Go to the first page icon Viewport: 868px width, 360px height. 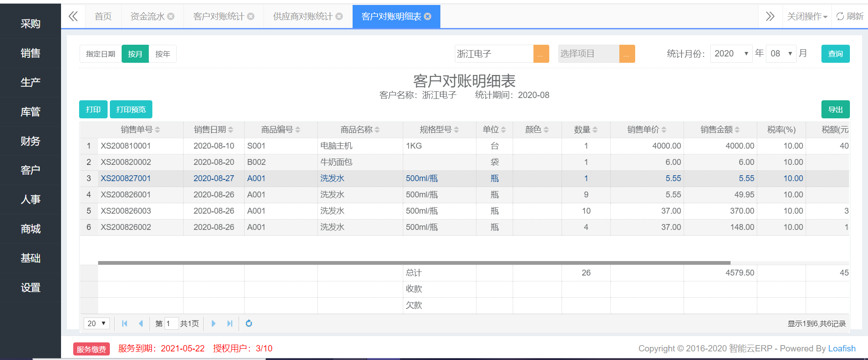tap(125, 323)
